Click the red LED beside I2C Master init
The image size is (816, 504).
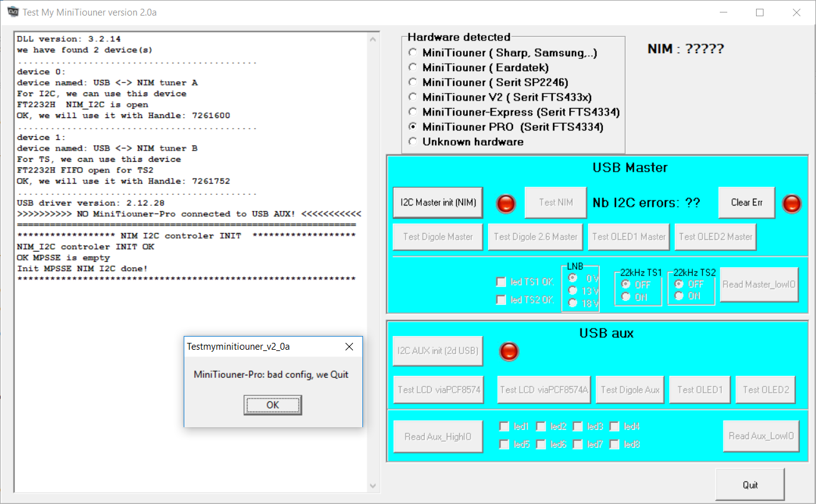coord(506,204)
